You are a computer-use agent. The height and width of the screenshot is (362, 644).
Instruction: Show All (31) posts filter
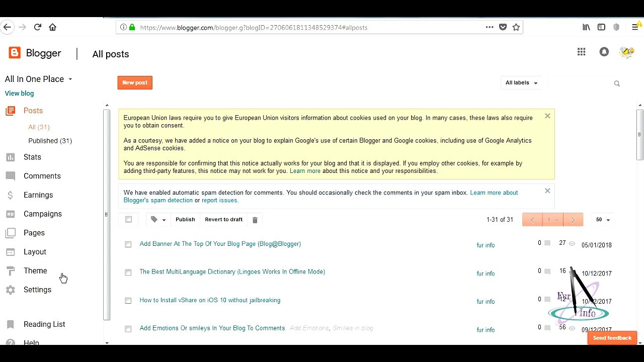click(39, 127)
